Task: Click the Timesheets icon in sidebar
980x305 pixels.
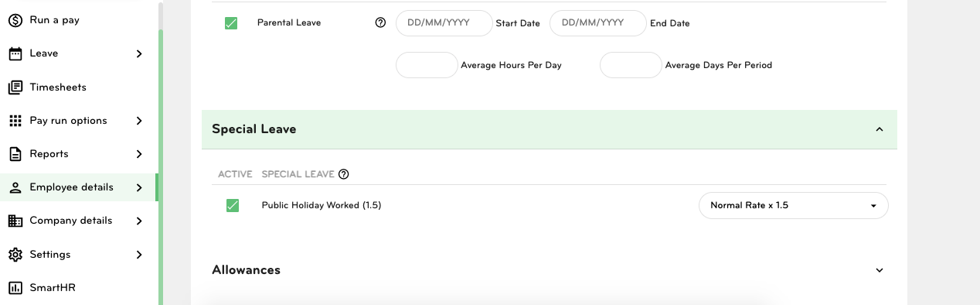Action: [x=15, y=87]
